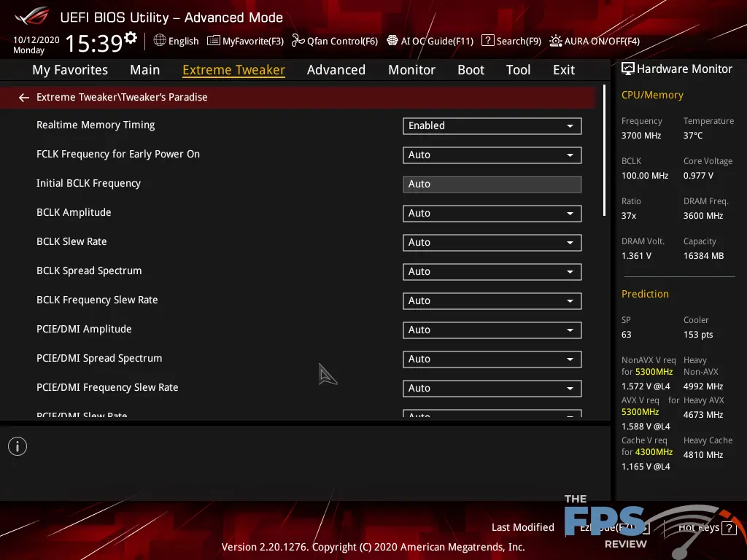747x560 pixels.
Task: Click the Initial BCLK Frequency input field
Action: tap(492, 184)
